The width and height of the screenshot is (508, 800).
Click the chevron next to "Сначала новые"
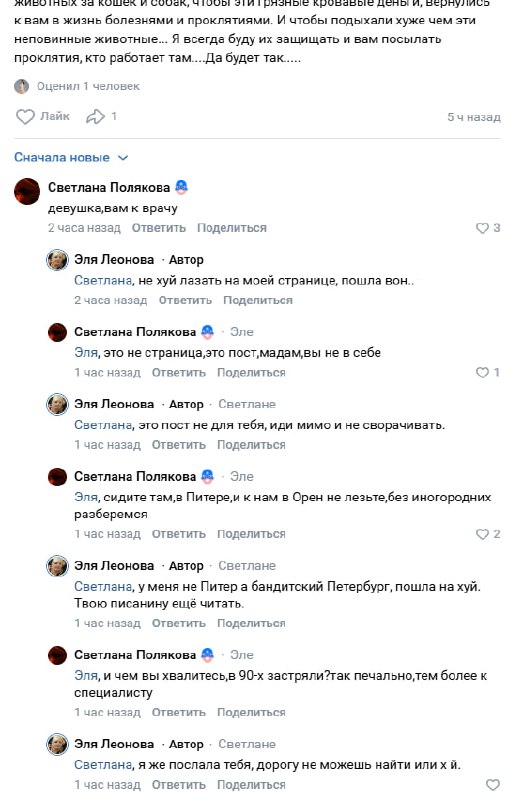click(123, 158)
